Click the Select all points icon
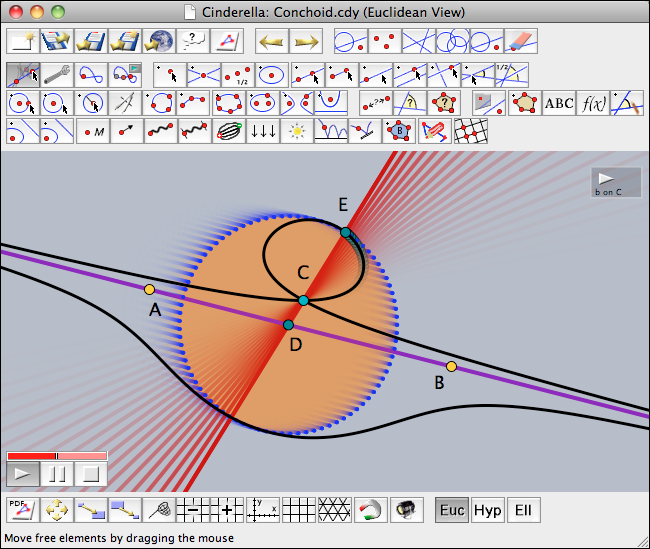This screenshot has width=650, height=549. pyautogui.click(x=385, y=41)
